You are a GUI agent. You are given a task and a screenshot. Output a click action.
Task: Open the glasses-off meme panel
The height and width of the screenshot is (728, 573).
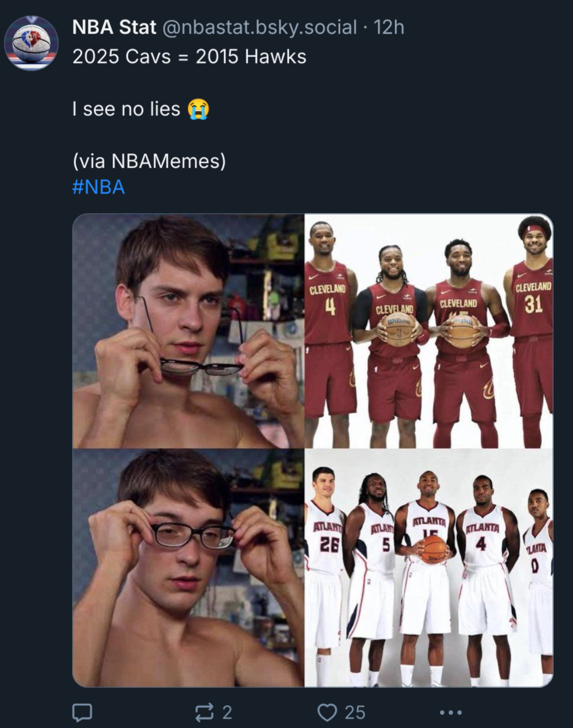[x=188, y=331]
